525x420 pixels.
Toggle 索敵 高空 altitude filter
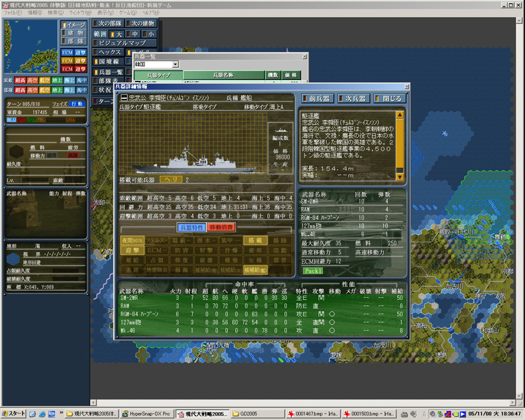(x=32, y=80)
